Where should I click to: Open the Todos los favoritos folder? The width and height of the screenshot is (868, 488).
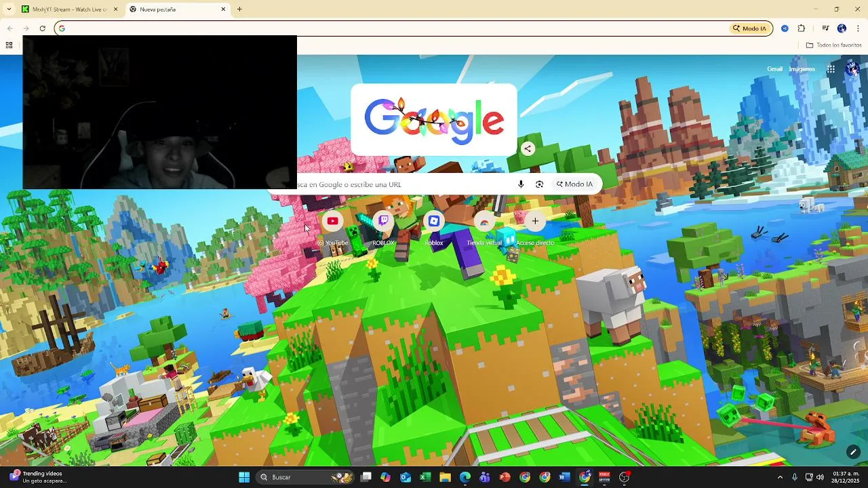click(x=833, y=45)
